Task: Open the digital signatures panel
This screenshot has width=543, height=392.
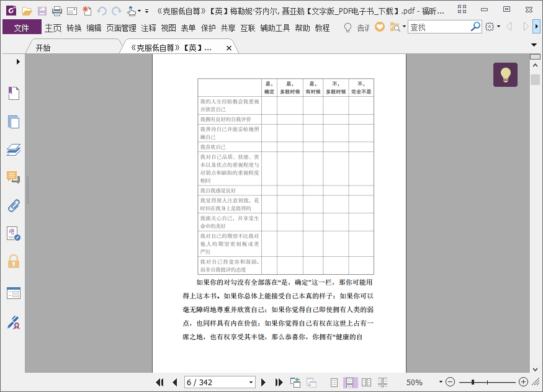Action: (14, 234)
